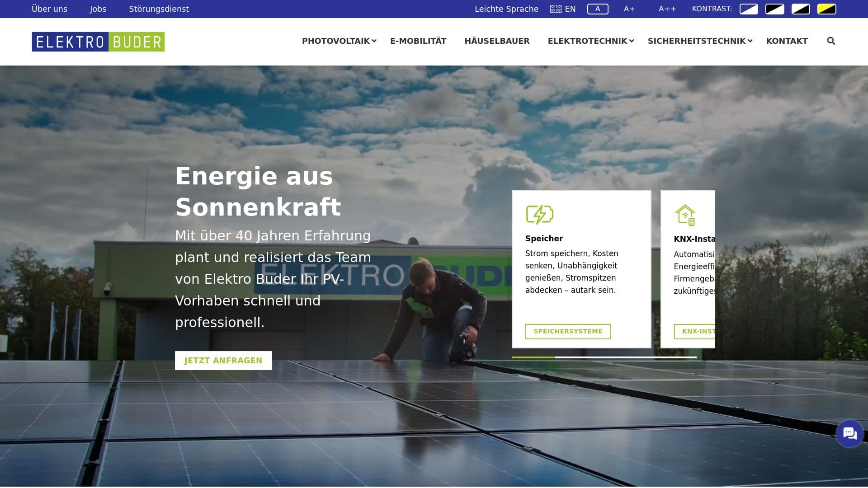Expand the PHOTOVOLTAIK dropdown menu

point(336,41)
